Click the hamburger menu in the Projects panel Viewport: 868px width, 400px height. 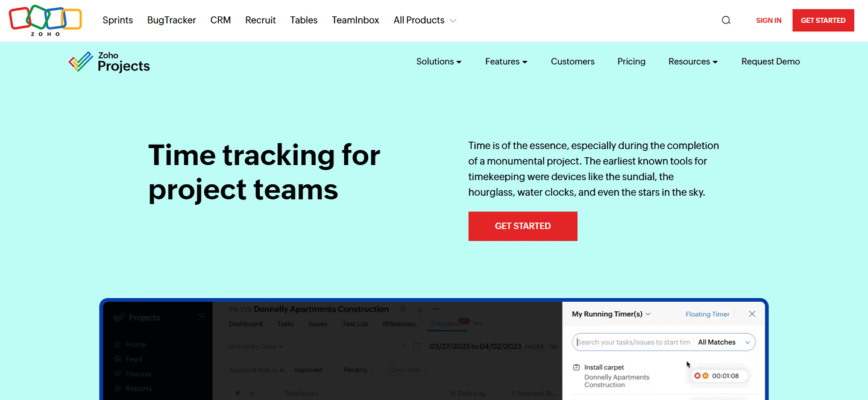tap(200, 317)
